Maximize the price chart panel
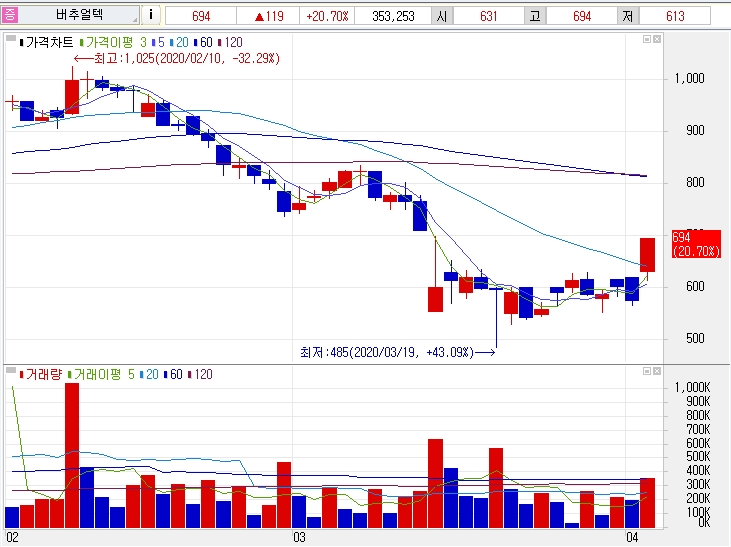Screen dimensions: 731x547 point(647,39)
